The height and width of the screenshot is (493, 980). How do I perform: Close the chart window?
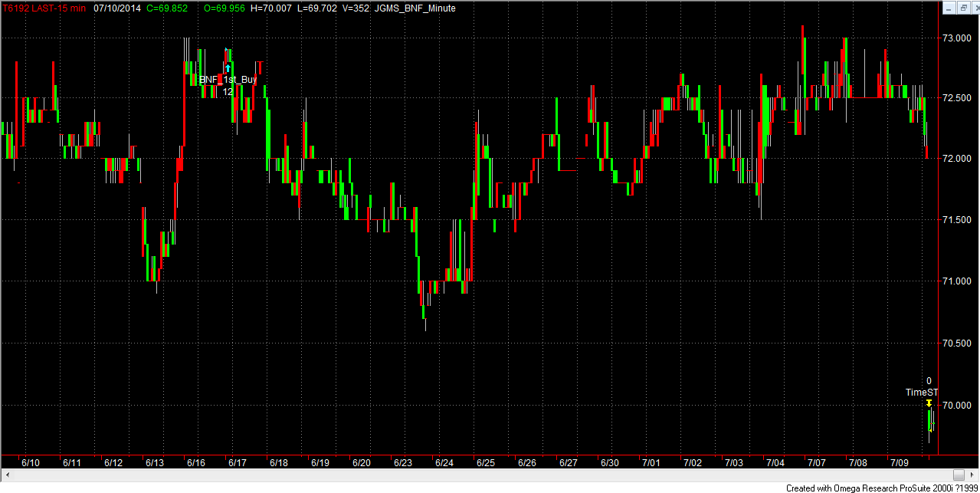[972, 8]
